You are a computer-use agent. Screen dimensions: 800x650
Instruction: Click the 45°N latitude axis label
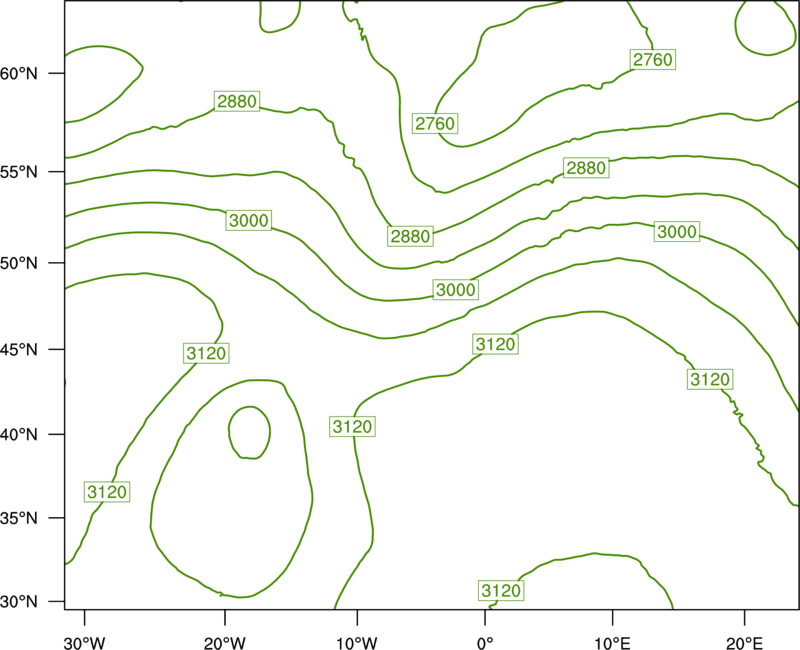click(x=19, y=349)
